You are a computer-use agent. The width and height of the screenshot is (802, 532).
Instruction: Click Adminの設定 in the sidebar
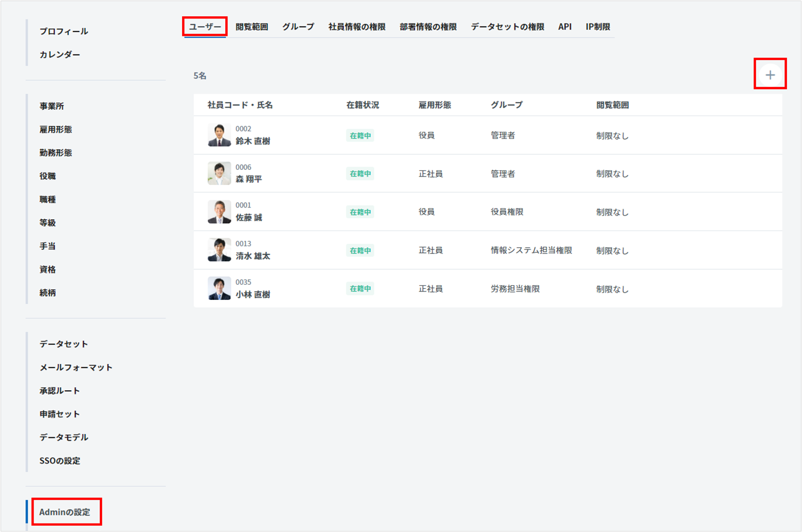64,512
